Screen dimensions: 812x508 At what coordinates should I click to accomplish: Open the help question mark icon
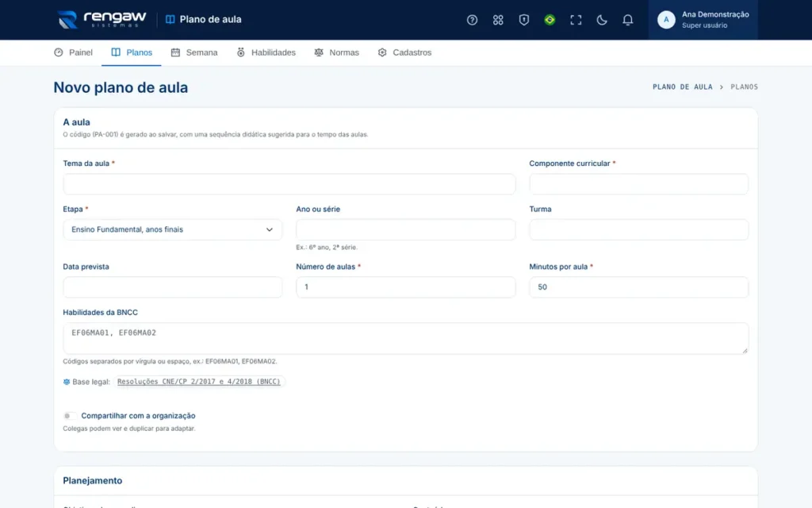tap(472, 20)
